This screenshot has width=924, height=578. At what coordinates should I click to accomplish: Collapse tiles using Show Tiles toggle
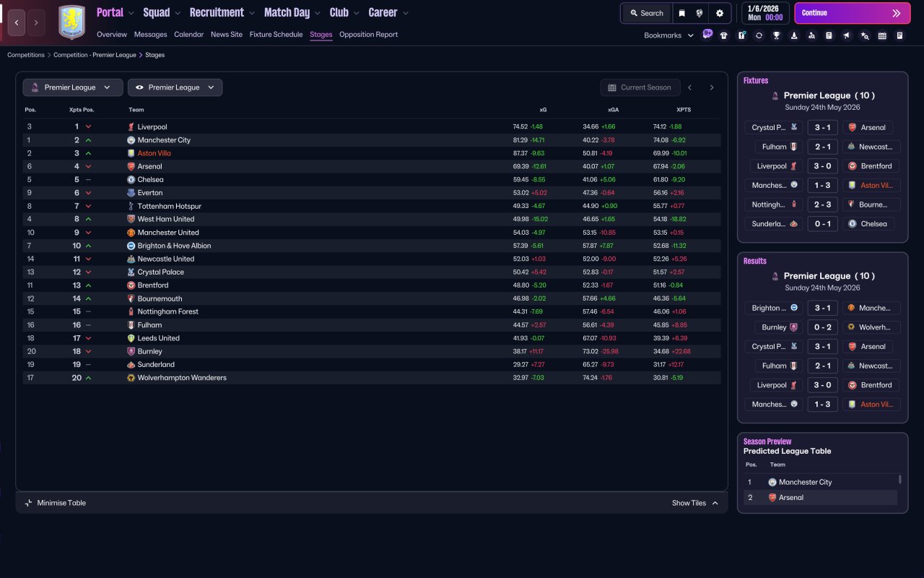pos(695,503)
